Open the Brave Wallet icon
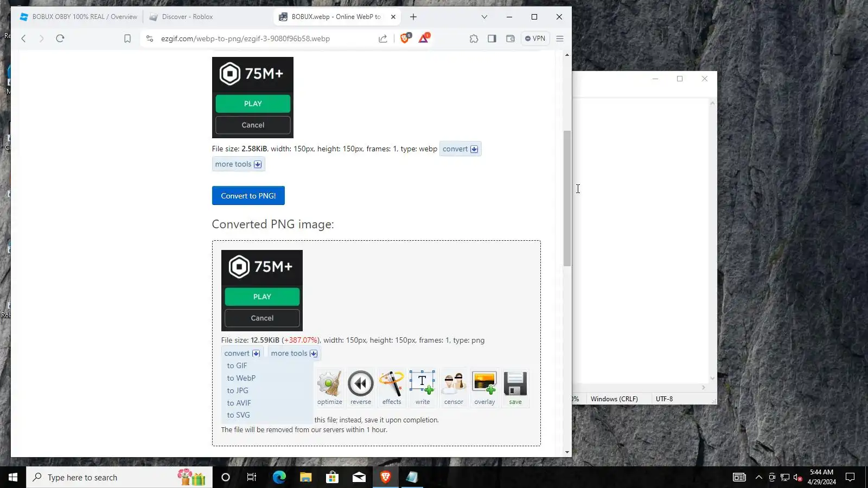Screen dimensions: 868x488 click(510, 38)
